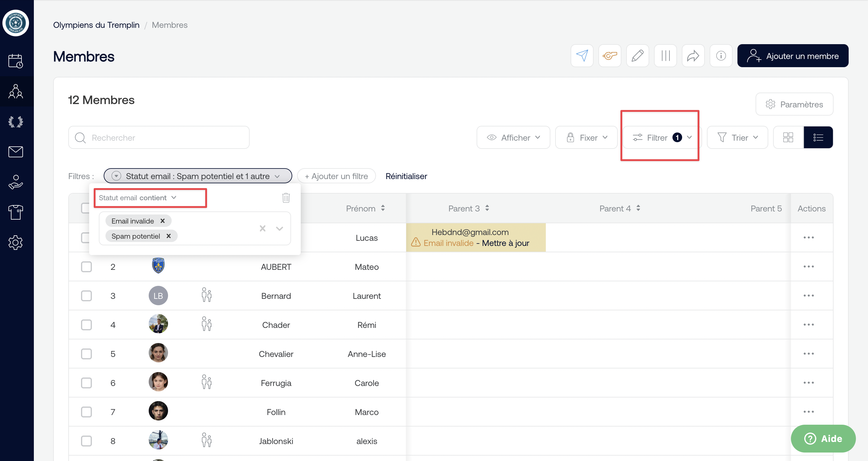868x461 pixels.
Task: Open the members section sidebar icon
Action: [15, 91]
